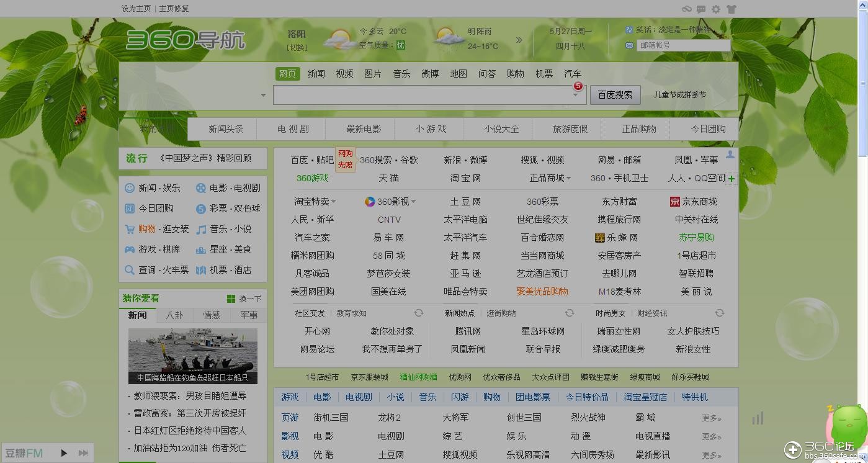The image size is (868, 463).
Task: Open search suggestions dropdown with red badge
Action: pos(576,94)
